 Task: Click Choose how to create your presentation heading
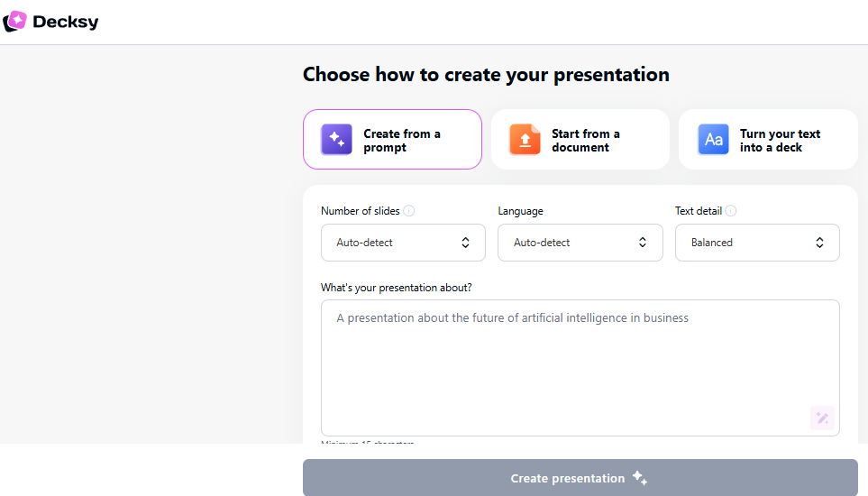click(x=486, y=75)
